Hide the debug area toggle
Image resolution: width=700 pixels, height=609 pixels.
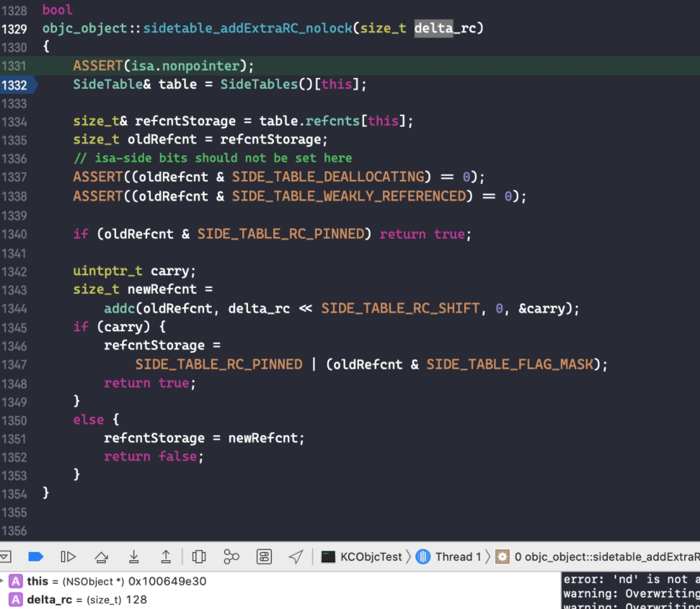click(5, 557)
